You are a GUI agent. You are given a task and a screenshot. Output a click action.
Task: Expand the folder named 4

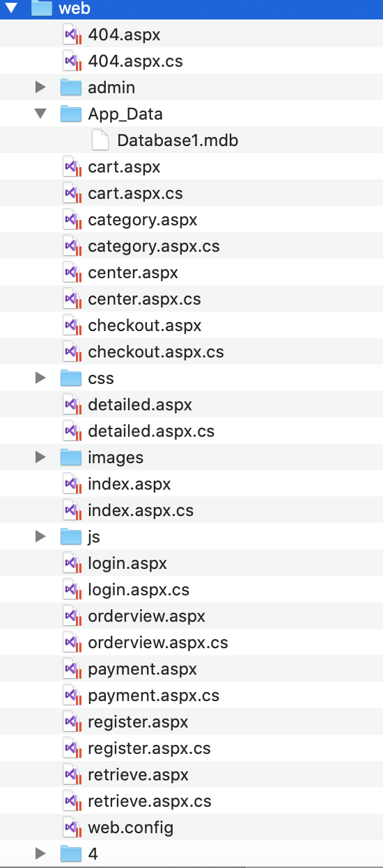click(x=40, y=854)
